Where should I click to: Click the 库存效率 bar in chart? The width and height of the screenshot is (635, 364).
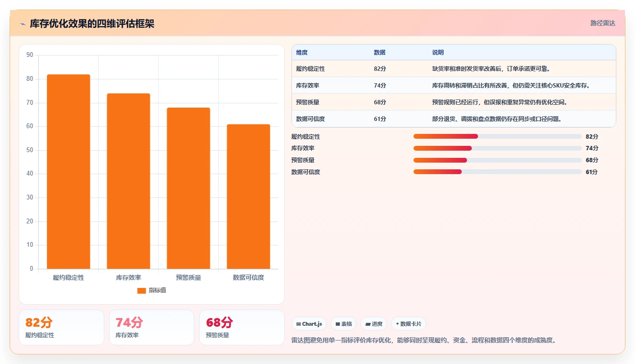(128, 181)
